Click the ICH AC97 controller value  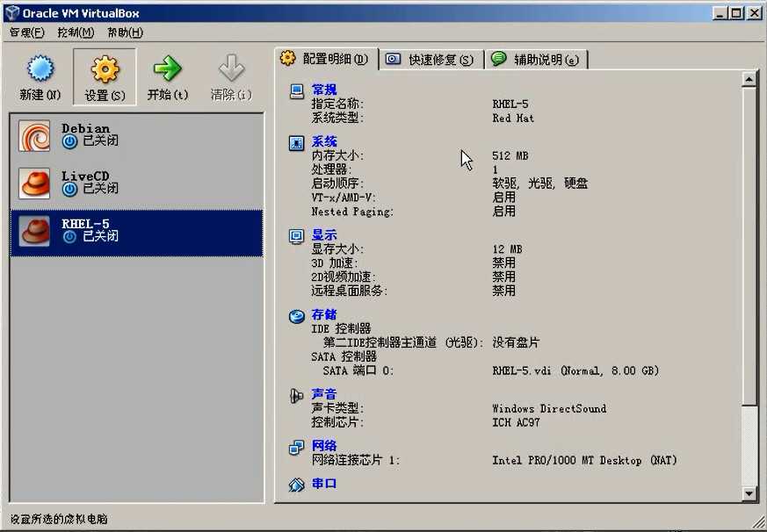[516, 422]
